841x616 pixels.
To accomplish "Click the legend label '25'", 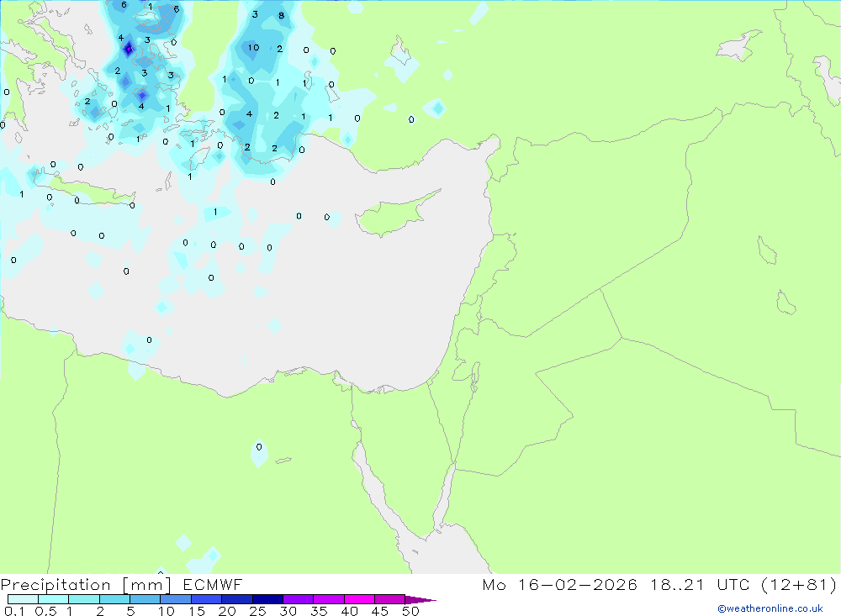I will (257, 611).
